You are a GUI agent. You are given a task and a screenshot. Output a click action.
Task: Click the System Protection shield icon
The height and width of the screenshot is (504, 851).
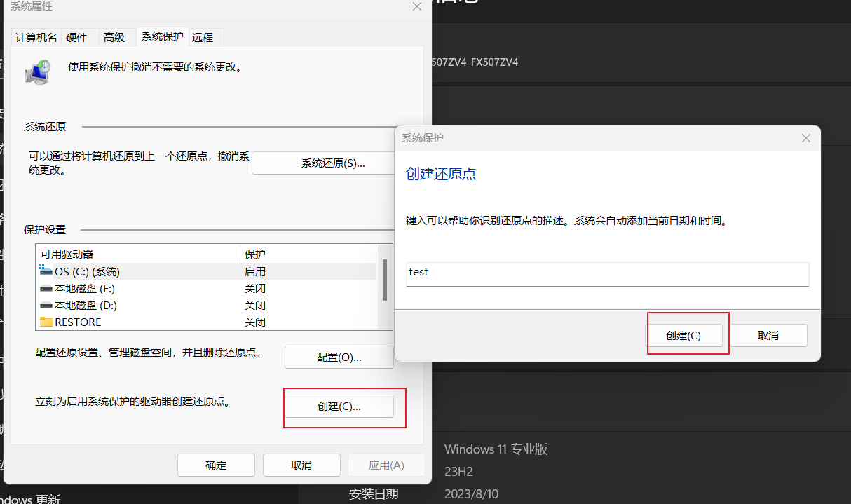click(37, 71)
